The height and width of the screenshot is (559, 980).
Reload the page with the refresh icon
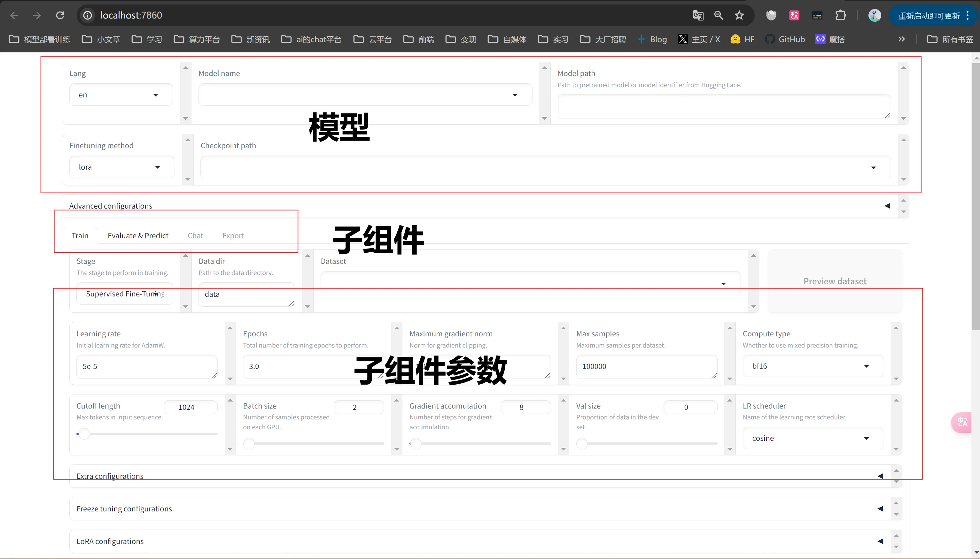(x=60, y=15)
